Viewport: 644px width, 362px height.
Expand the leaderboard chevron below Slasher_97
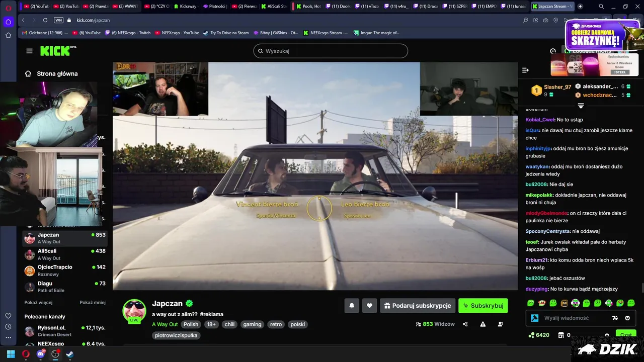pyautogui.click(x=581, y=106)
